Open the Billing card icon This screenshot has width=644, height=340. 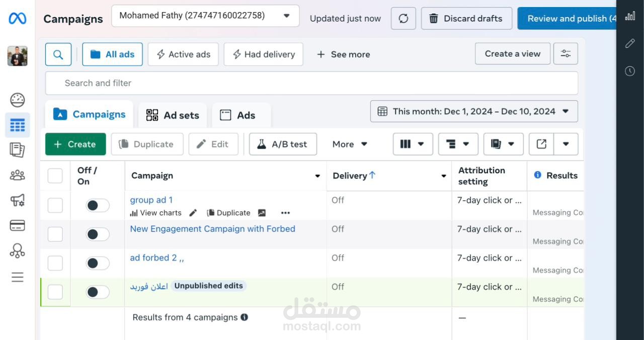coord(18,225)
